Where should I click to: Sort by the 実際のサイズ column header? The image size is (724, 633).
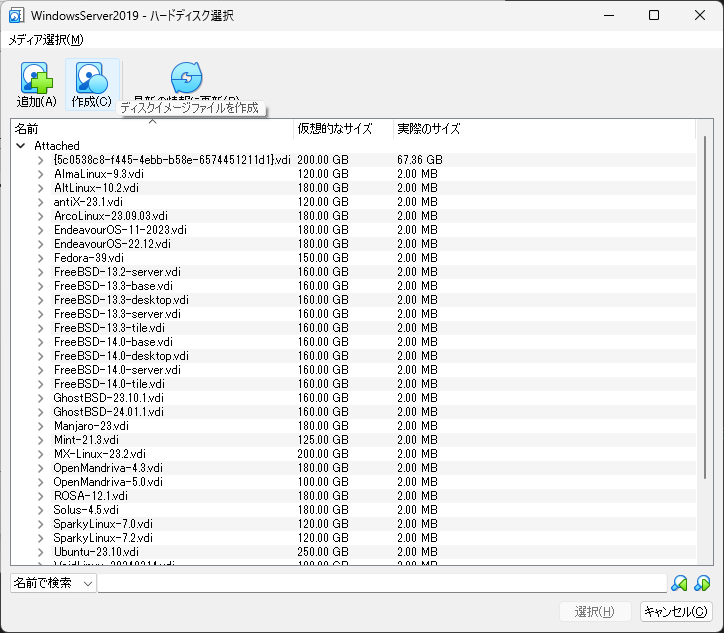(x=544, y=129)
